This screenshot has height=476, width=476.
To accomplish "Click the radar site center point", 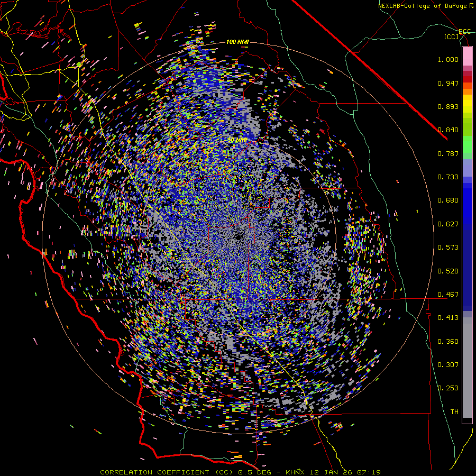I will tap(239, 237).
